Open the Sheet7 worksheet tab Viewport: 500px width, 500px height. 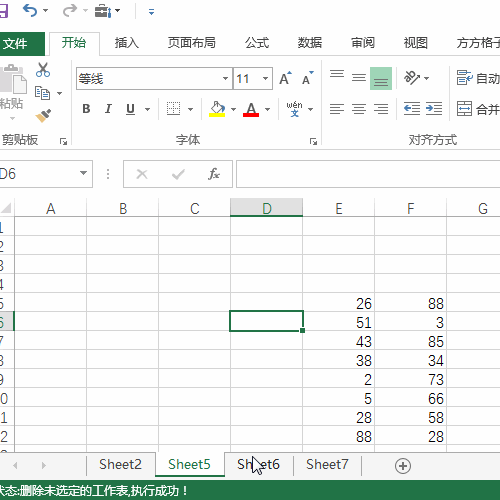[x=327, y=464]
